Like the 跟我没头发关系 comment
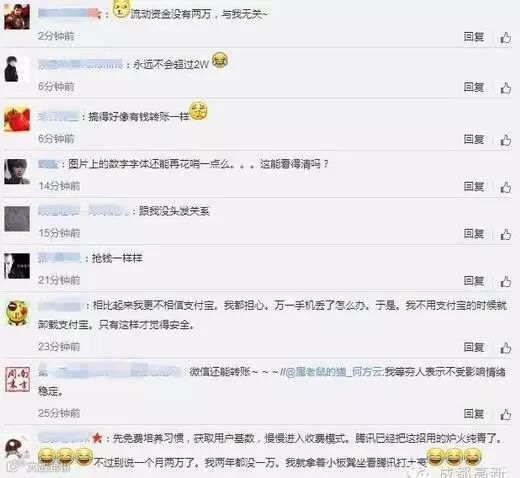Screen dimensions: 520x478 506,234
